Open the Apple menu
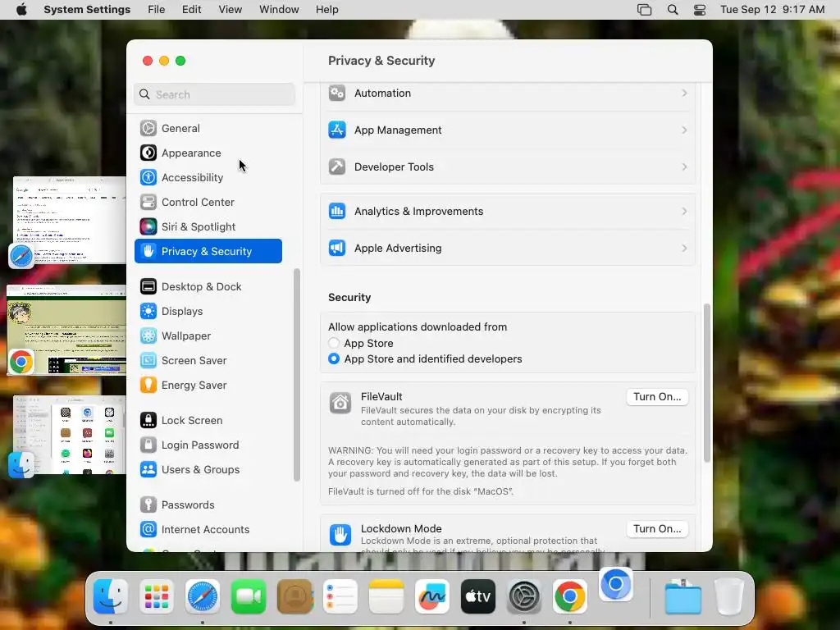Viewport: 840px width, 630px height. pos(21,10)
